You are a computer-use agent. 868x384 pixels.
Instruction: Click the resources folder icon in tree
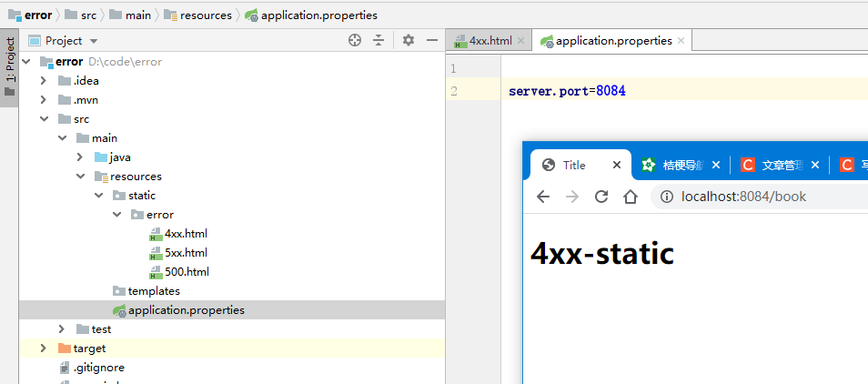(101, 177)
